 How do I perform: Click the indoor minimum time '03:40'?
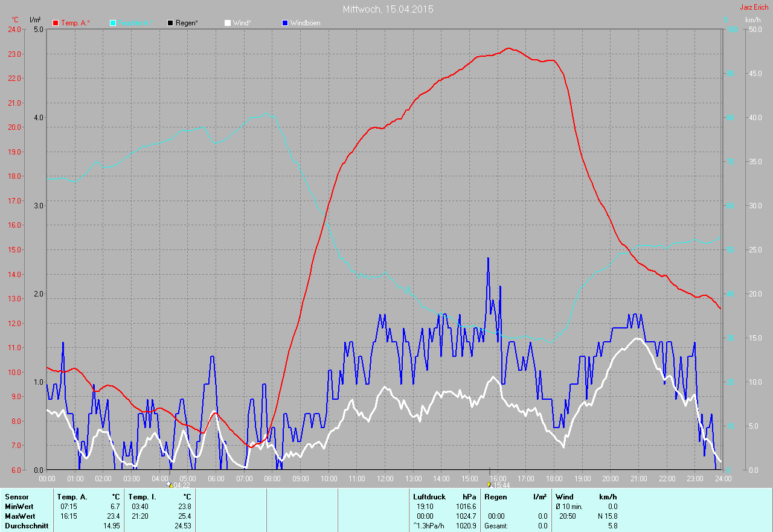click(140, 507)
